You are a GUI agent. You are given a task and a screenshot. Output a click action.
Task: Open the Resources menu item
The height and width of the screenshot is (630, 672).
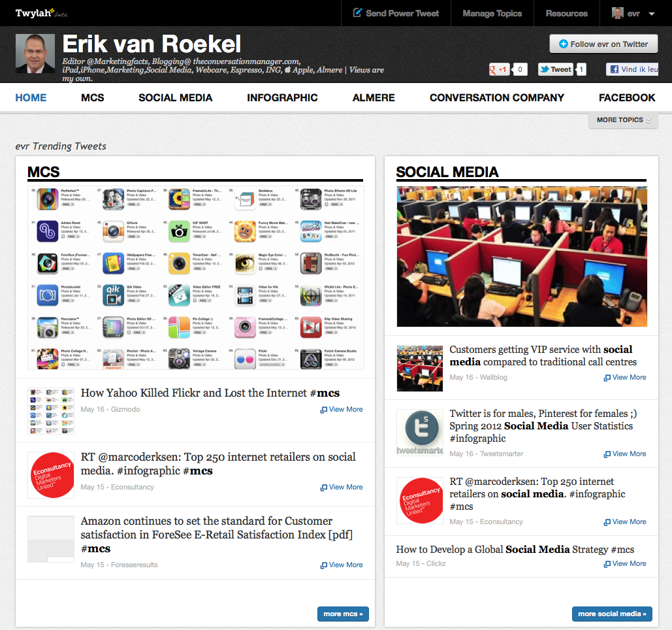pyautogui.click(x=566, y=13)
